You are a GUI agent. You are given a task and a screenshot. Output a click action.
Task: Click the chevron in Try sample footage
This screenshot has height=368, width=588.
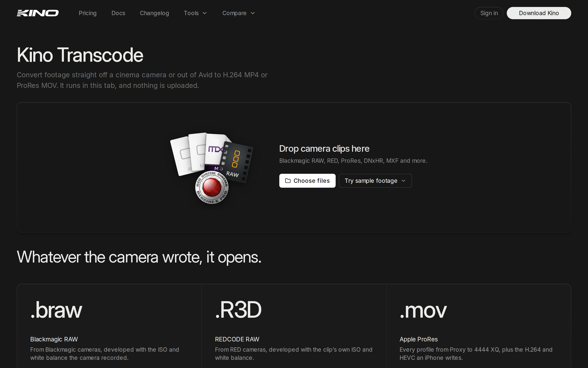point(403,181)
